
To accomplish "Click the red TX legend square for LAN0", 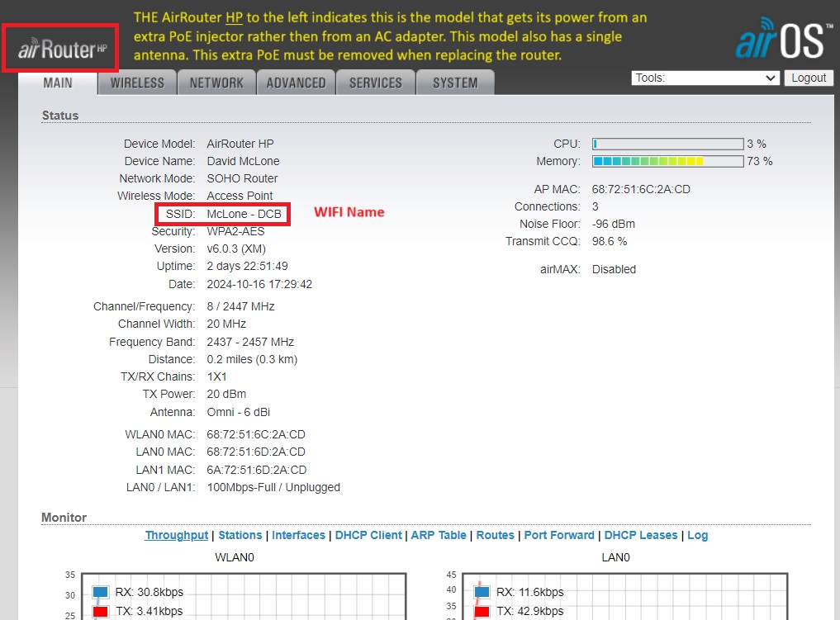I will coord(482,612).
